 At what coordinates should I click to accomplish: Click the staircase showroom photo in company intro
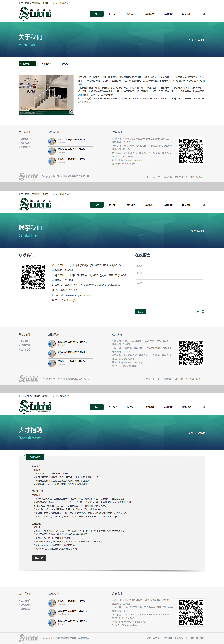point(46,95)
